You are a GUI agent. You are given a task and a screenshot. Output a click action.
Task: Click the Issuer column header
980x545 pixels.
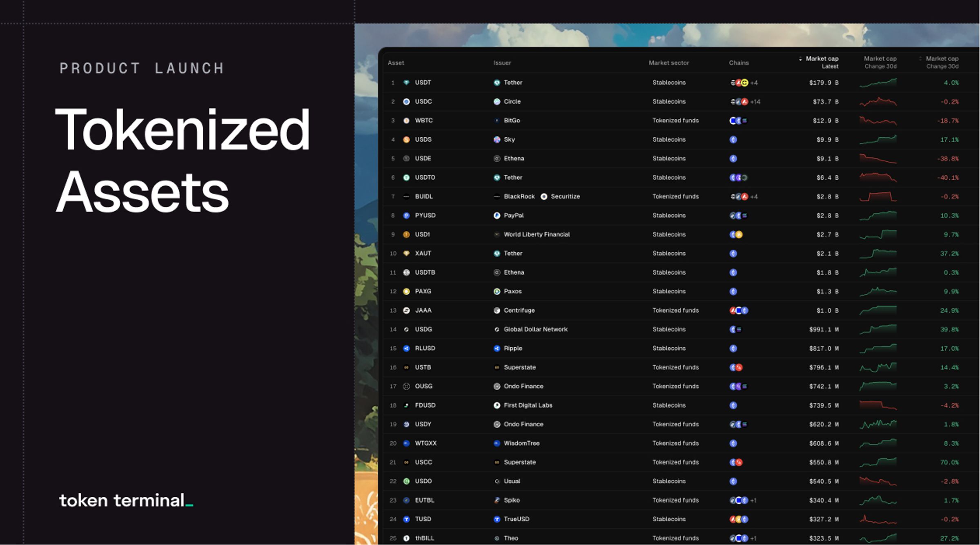(502, 63)
